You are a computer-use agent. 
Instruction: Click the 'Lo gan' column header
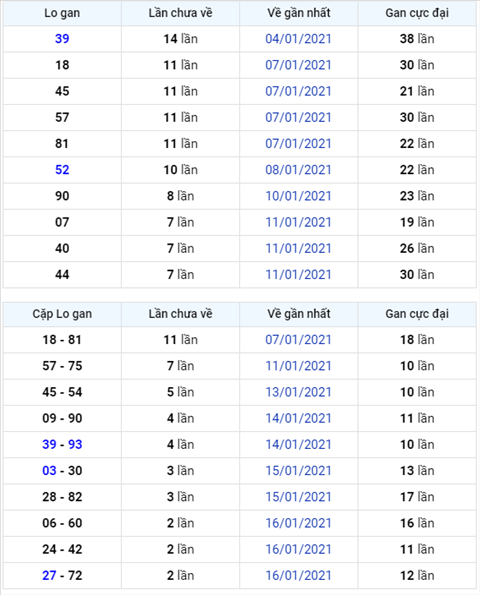click(x=62, y=13)
